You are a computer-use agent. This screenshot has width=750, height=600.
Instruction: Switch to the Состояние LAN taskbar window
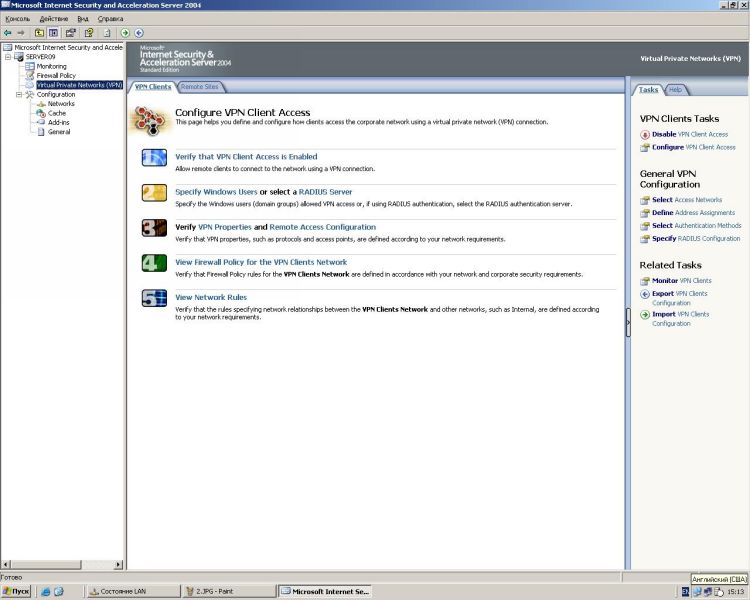coord(132,592)
